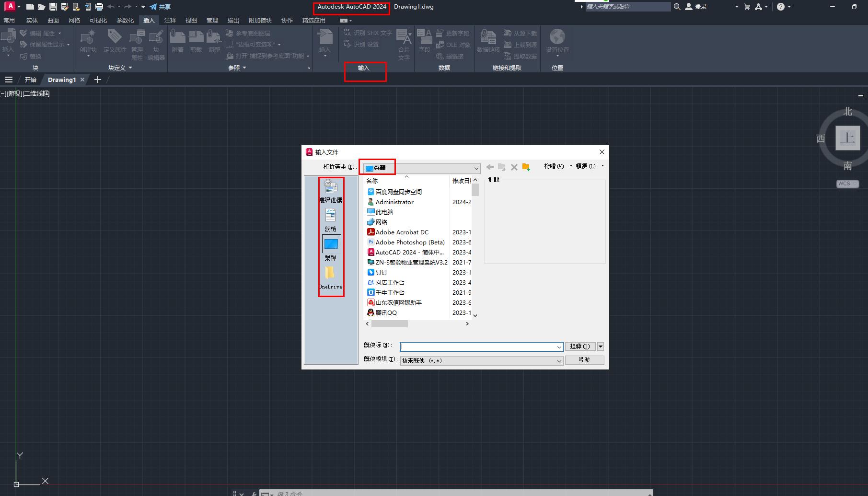The image size is (868, 496).
Task: Click the Help question mark icon
Action: tap(781, 7)
